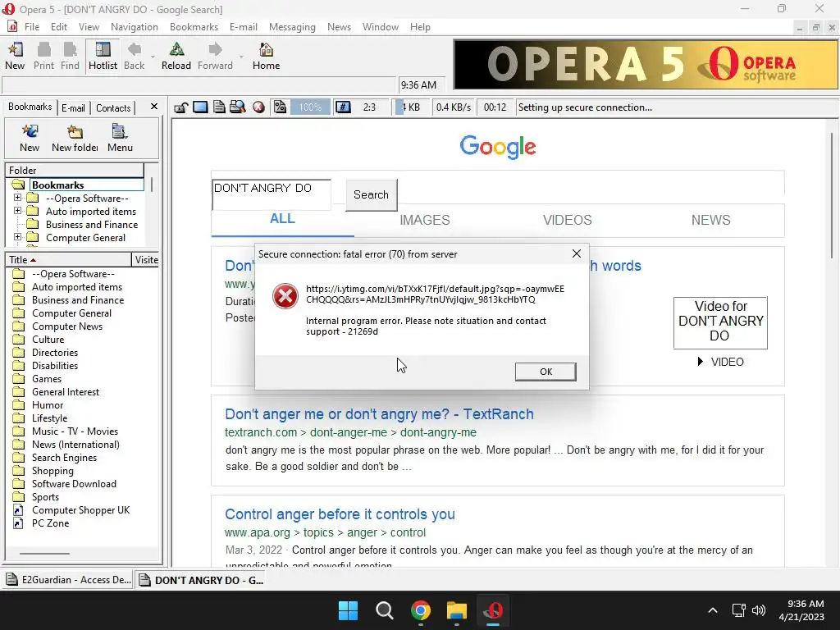Select the Search Engines folder in list
This screenshot has width=840, height=630.
coord(64,458)
